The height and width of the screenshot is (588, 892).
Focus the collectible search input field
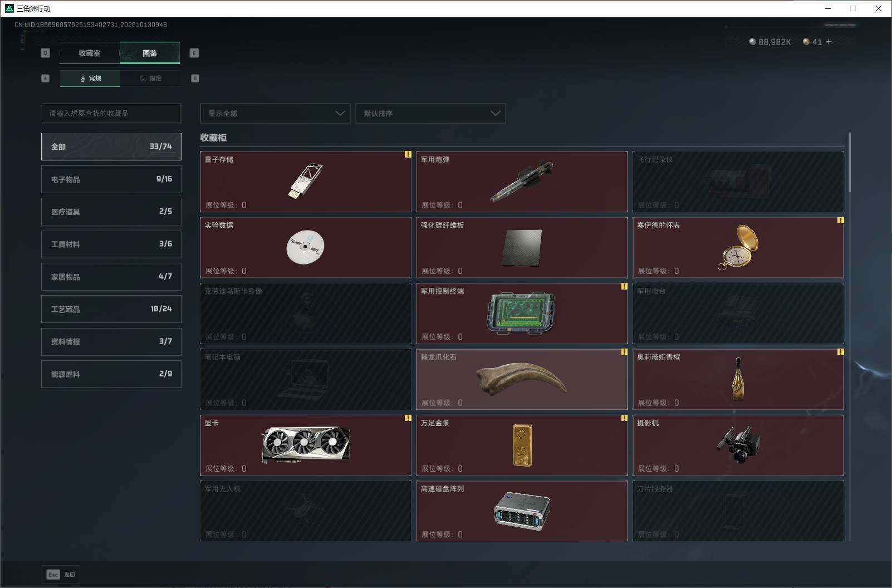point(111,113)
